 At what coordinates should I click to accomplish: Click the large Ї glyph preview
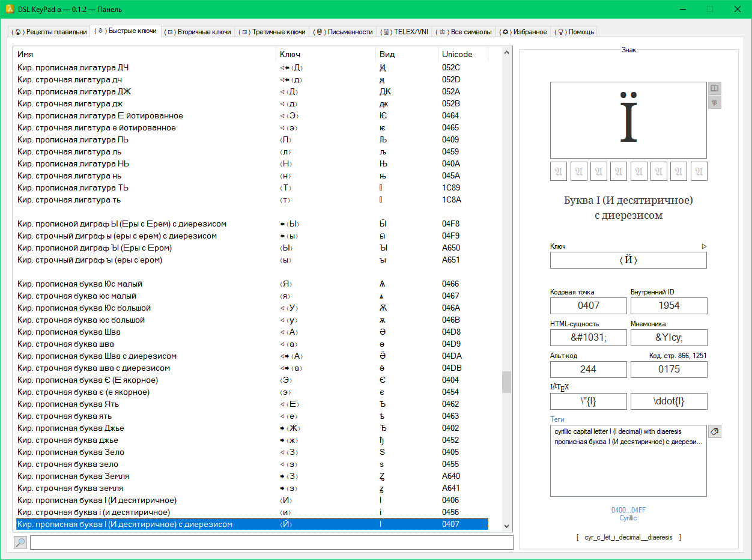[628, 120]
